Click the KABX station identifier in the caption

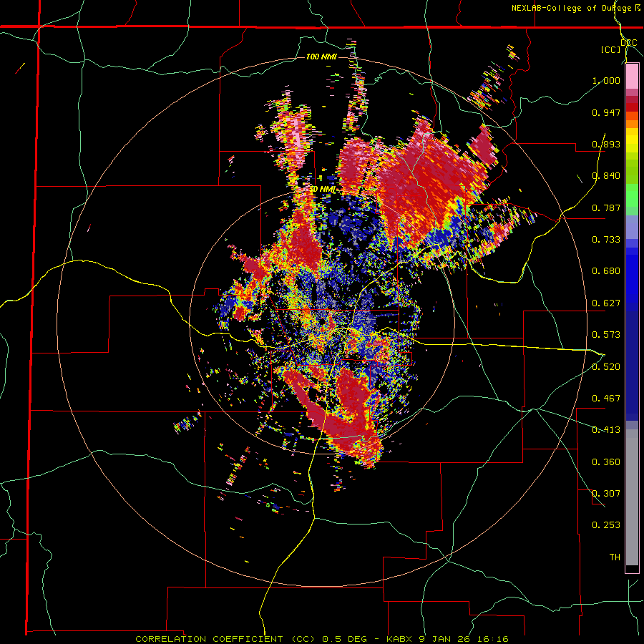click(401, 639)
